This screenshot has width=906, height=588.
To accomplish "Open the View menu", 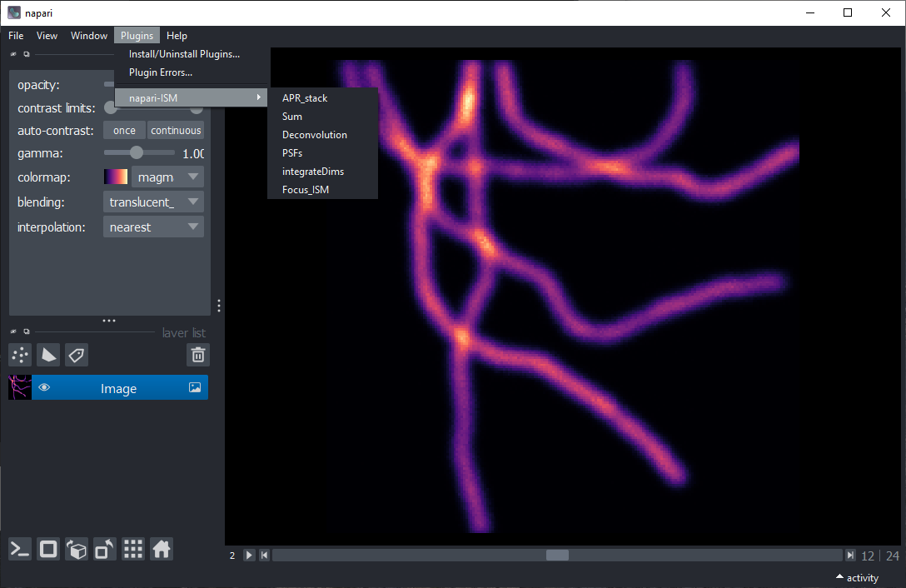I will (47, 36).
